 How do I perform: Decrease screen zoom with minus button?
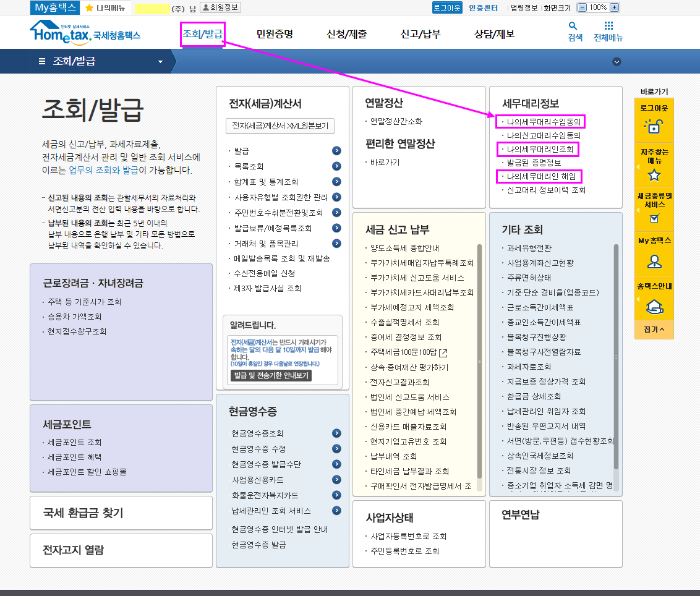[x=582, y=7]
